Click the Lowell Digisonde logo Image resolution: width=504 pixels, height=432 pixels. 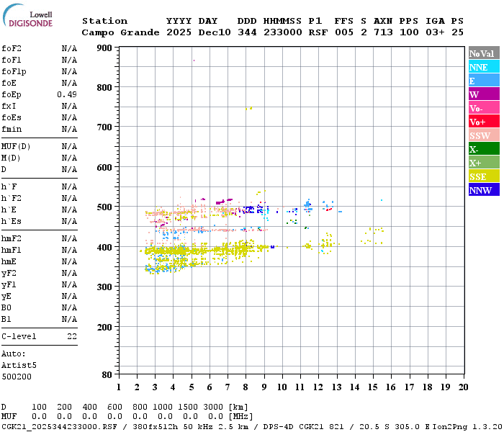pyautogui.click(x=27, y=16)
